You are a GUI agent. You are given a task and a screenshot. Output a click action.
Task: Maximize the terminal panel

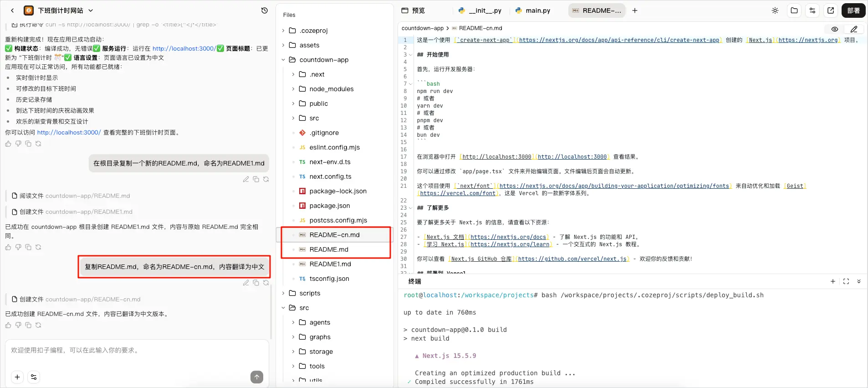(x=846, y=281)
